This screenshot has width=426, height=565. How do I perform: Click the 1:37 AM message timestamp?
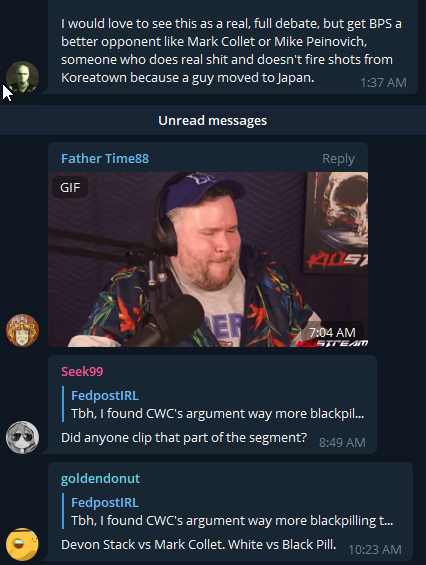pos(383,83)
